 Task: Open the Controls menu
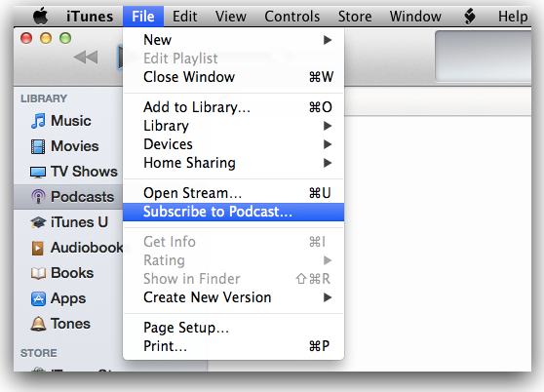[x=292, y=17]
